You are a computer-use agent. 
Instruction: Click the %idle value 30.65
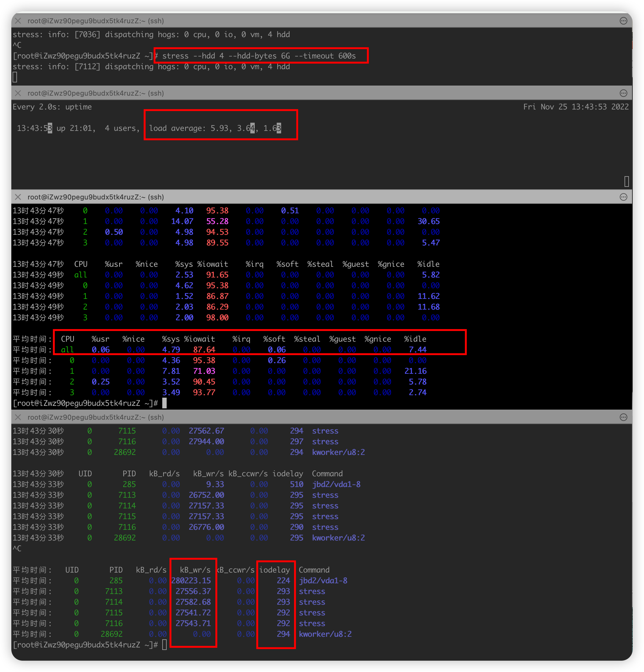pos(428,221)
